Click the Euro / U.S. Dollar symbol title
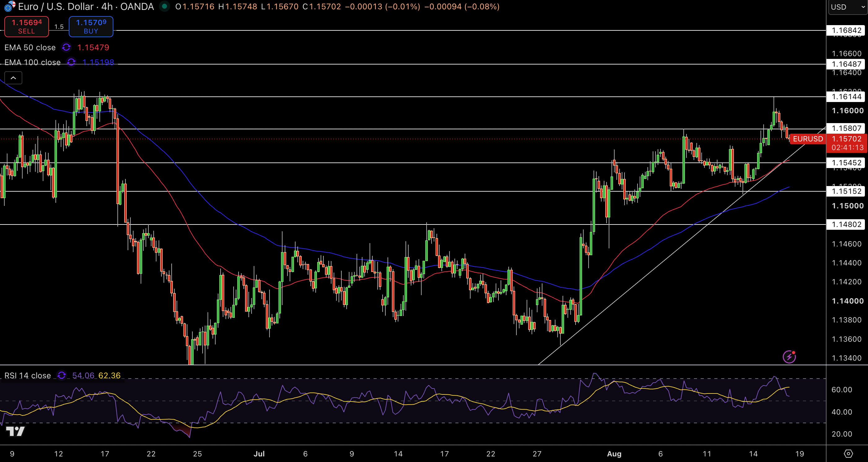 point(86,7)
